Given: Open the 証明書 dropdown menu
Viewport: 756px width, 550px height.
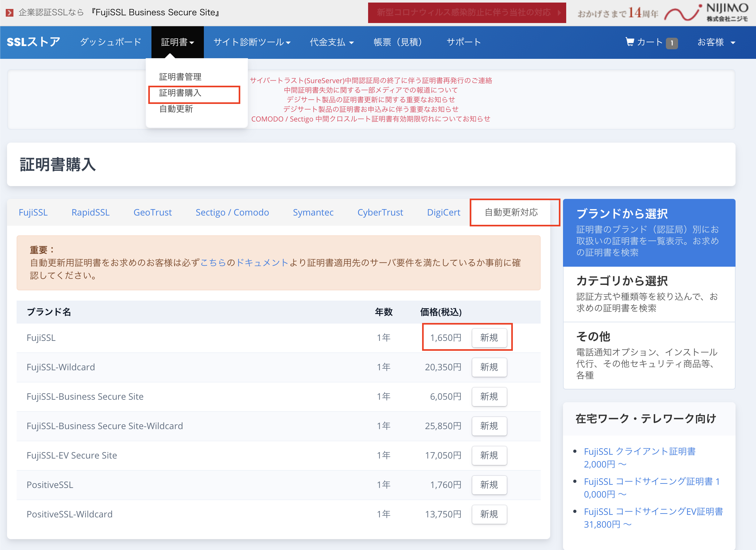Looking at the screenshot, I should click(x=177, y=42).
